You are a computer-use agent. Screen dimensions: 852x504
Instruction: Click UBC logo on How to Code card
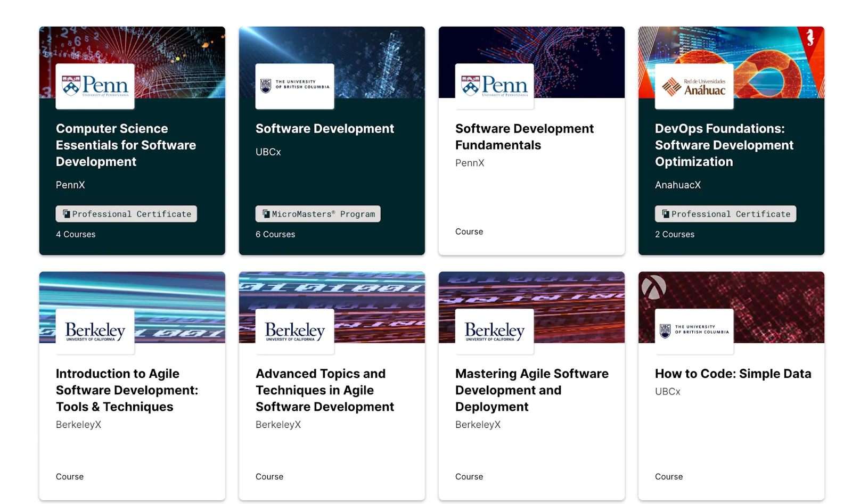click(x=694, y=332)
